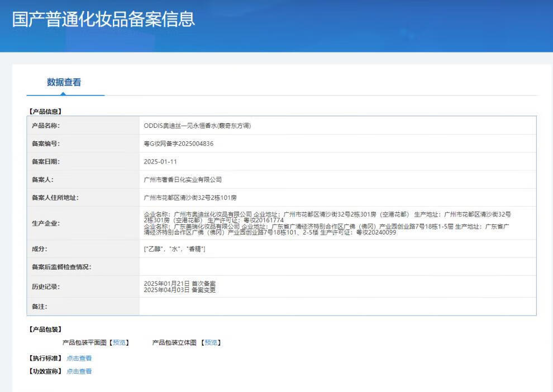Click 预览 link for 产品包装平面图

(119, 343)
